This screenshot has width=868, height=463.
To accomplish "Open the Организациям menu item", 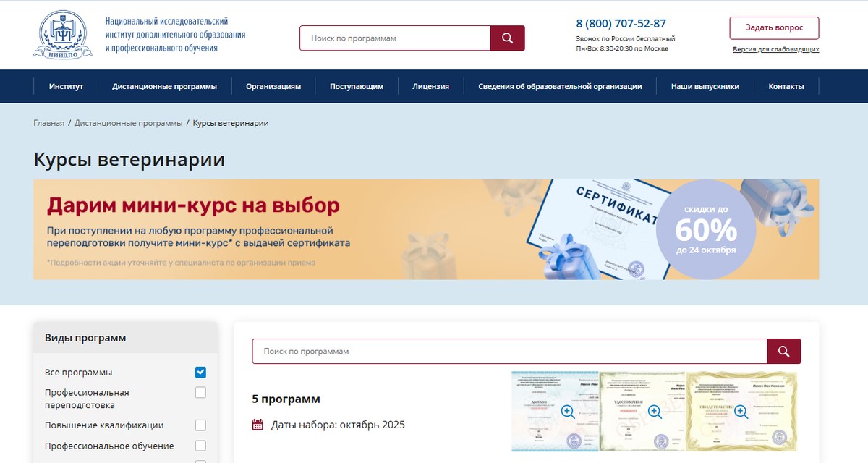I will click(273, 86).
